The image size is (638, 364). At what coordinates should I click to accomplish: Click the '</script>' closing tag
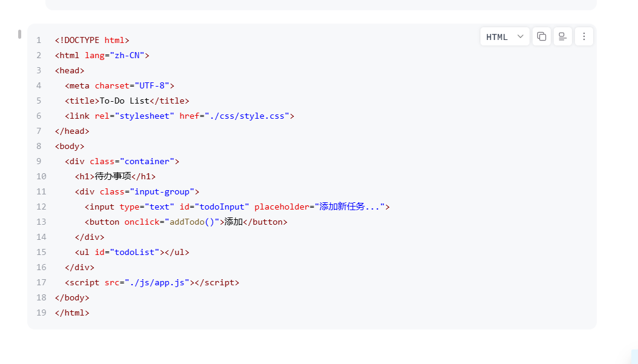[x=217, y=283]
